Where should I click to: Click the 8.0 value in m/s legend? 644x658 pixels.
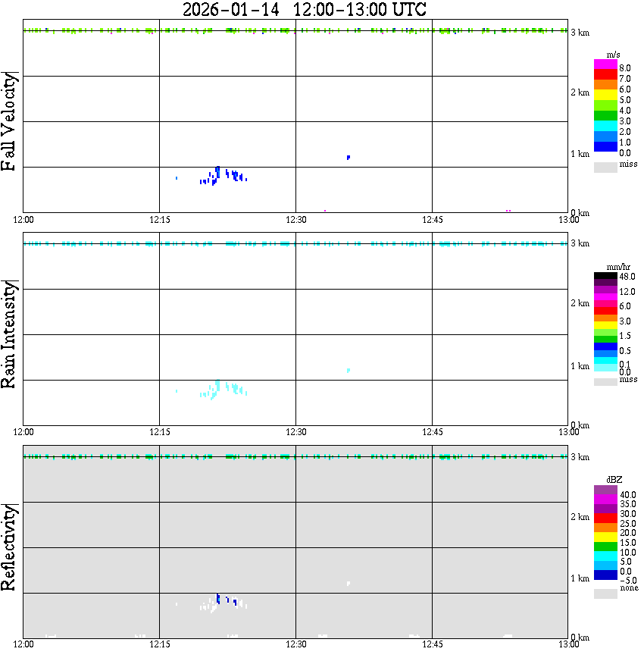625,67
